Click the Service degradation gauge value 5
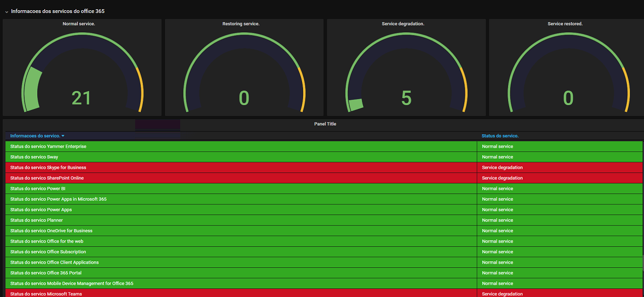The height and width of the screenshot is (297, 644). point(406,98)
